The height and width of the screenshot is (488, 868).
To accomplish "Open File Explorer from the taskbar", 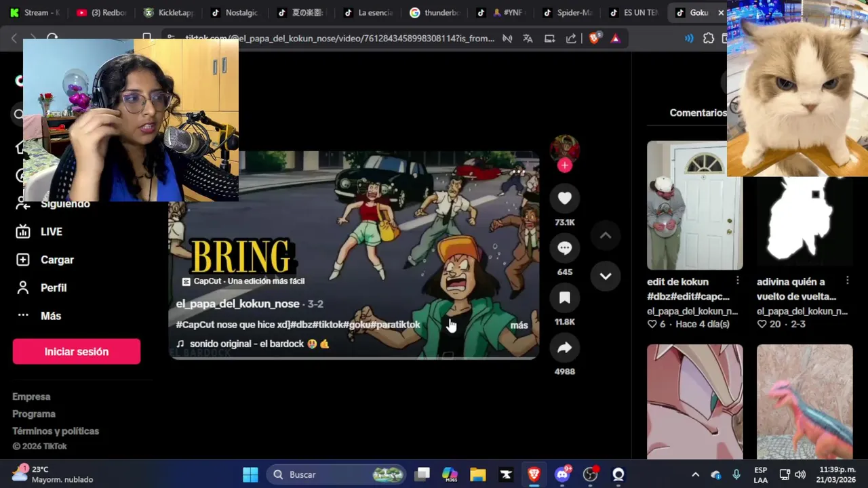I will pyautogui.click(x=478, y=474).
